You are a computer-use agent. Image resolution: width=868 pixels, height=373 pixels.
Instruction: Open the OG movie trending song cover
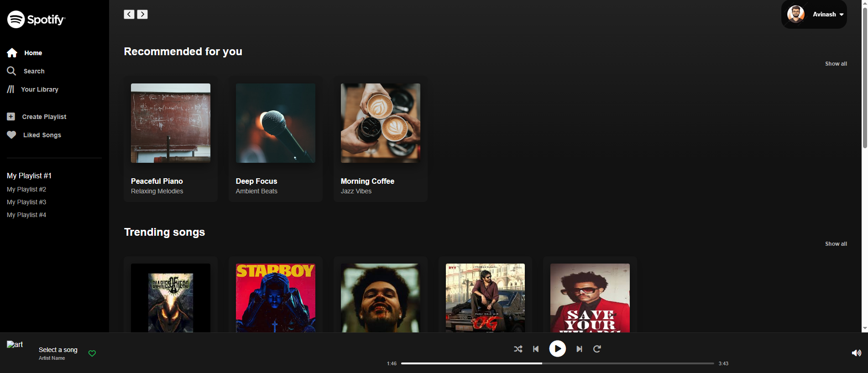(485, 298)
